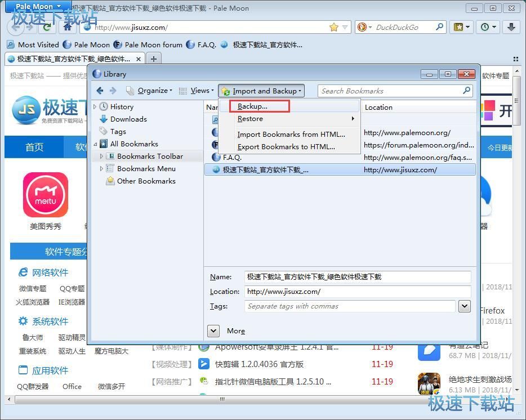Image resolution: width=526 pixels, height=420 pixels.
Task: Open the Views menu in Library
Action: 197,91
